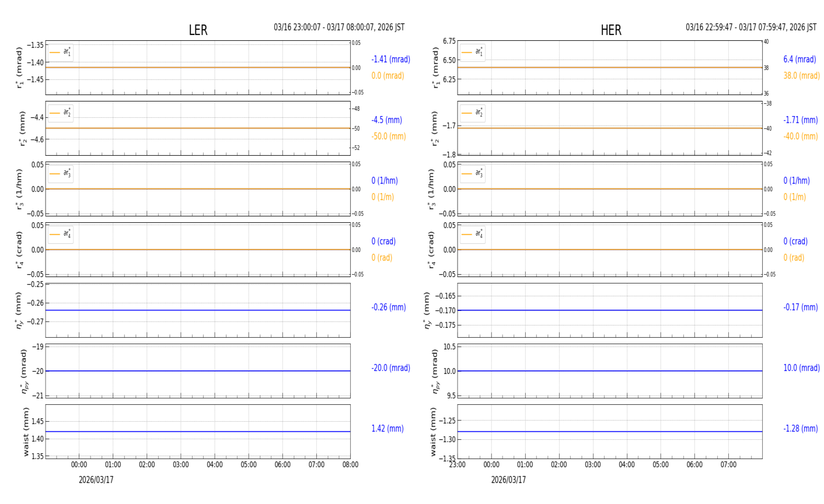Screen dimensions: 824x504
Task: Select the "-4.5 (mm)" readout
Action: [x=387, y=120]
